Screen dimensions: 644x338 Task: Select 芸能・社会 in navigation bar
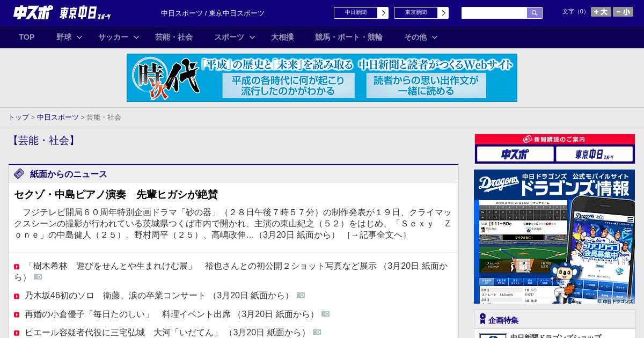[x=174, y=37]
